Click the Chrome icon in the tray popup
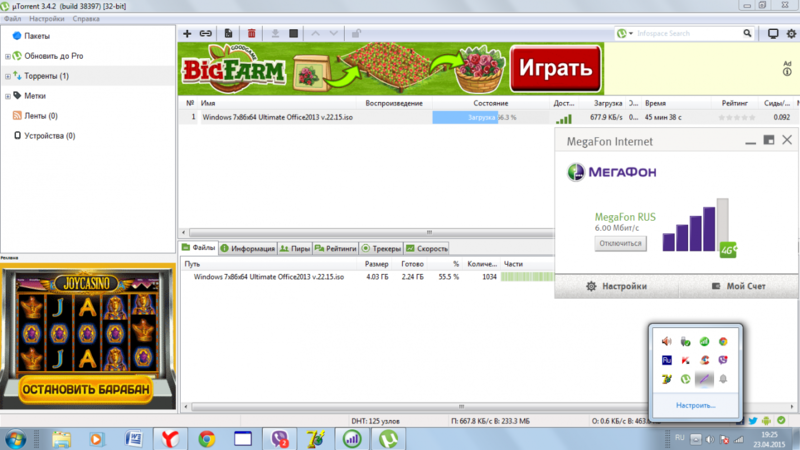The width and height of the screenshot is (800, 450). [x=723, y=341]
